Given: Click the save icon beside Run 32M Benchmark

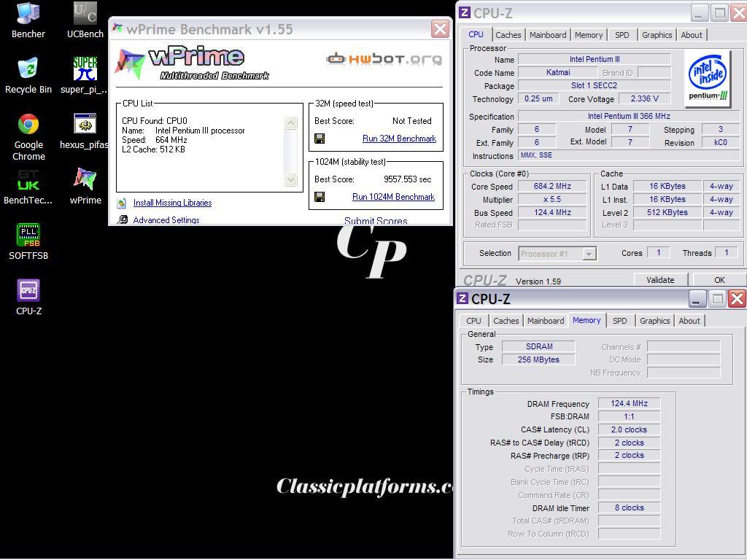Looking at the screenshot, I should [x=320, y=139].
